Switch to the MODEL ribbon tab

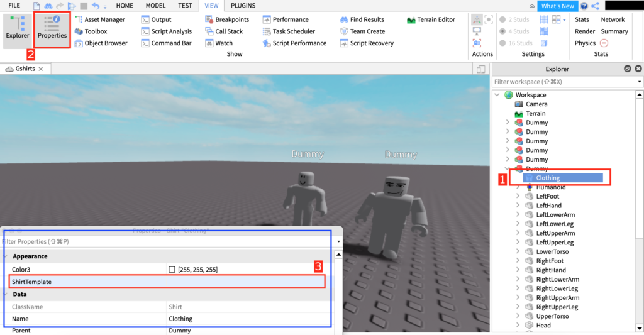pyautogui.click(x=156, y=5)
